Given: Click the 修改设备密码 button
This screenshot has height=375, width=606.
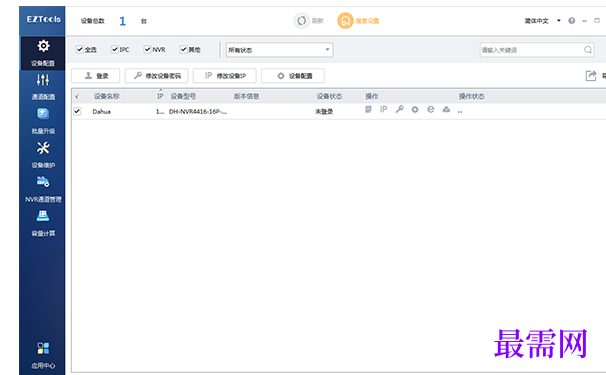Looking at the screenshot, I should tap(157, 76).
